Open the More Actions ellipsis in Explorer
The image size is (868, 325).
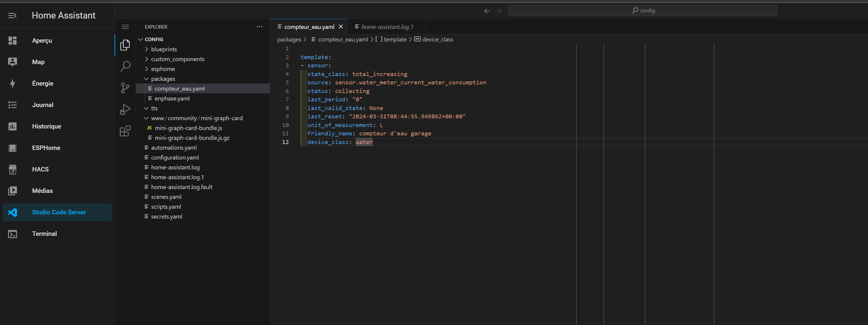click(259, 27)
